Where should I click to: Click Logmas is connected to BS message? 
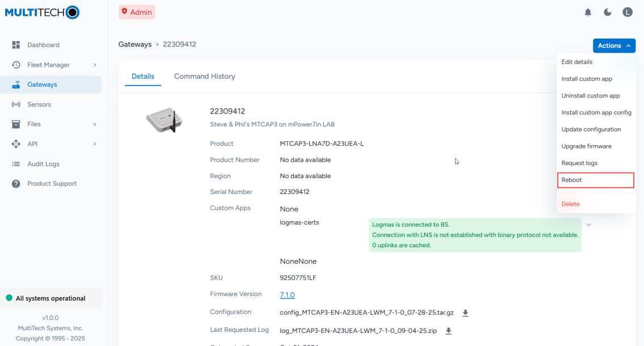(x=411, y=225)
